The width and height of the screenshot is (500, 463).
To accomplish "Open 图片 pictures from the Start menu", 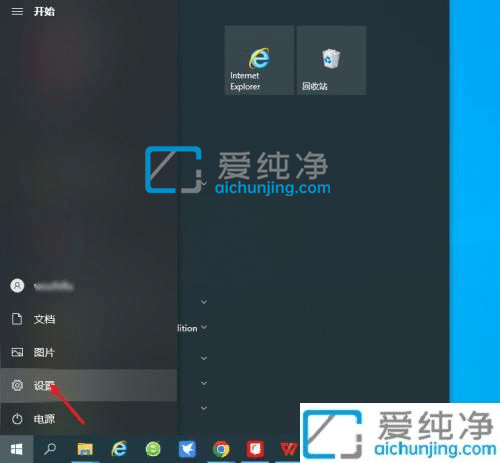I will click(x=88, y=352).
